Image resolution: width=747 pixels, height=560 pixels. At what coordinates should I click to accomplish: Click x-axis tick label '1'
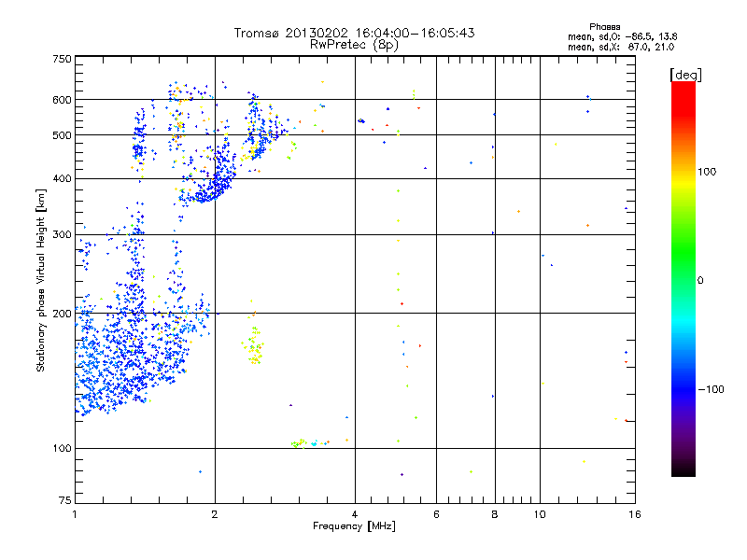coord(76,514)
